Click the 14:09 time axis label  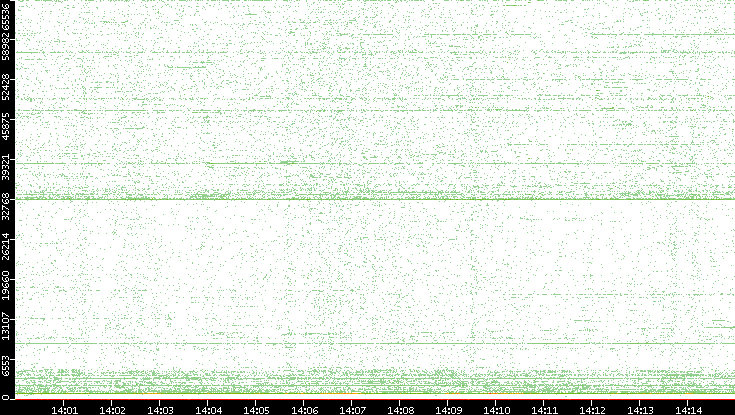[x=449, y=410]
